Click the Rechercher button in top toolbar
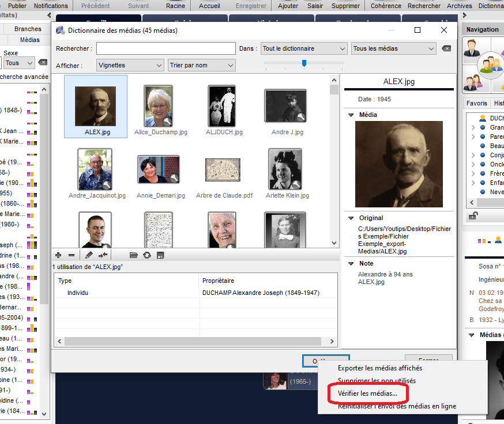The image size is (504, 424). click(x=424, y=6)
